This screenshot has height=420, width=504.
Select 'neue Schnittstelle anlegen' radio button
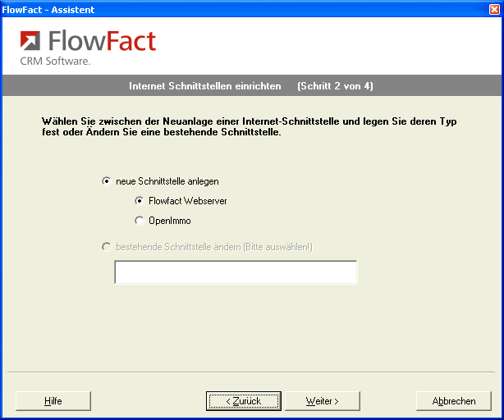tap(107, 181)
